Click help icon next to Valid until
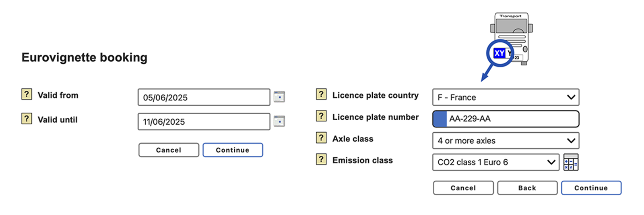 27,119
